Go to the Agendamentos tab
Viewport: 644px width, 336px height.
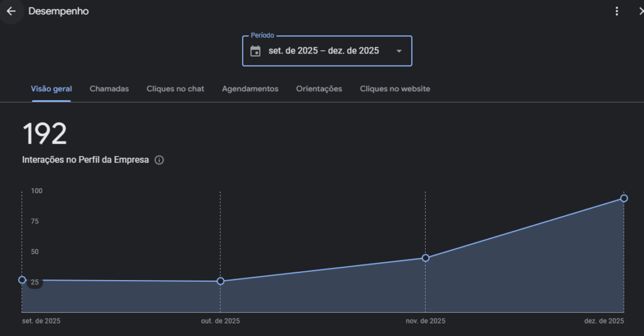[x=250, y=89]
